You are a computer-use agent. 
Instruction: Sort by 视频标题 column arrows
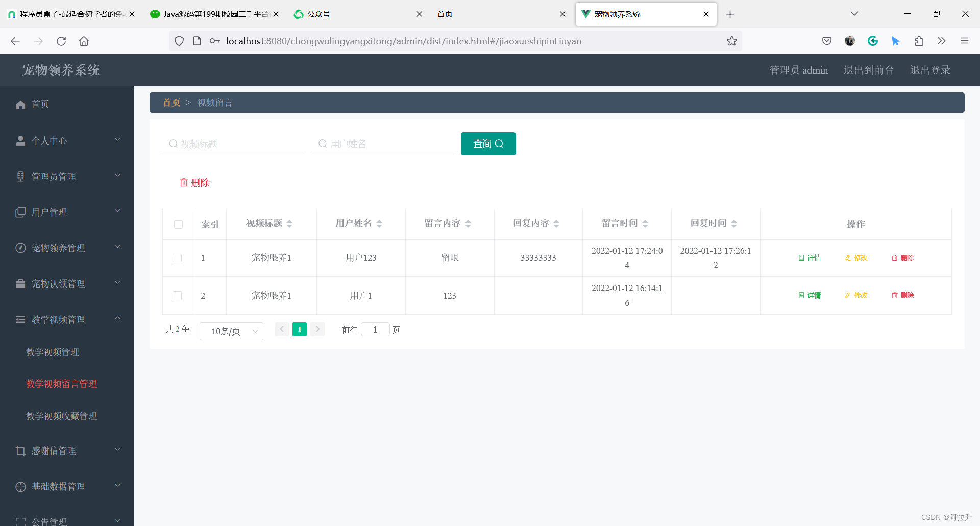point(289,224)
